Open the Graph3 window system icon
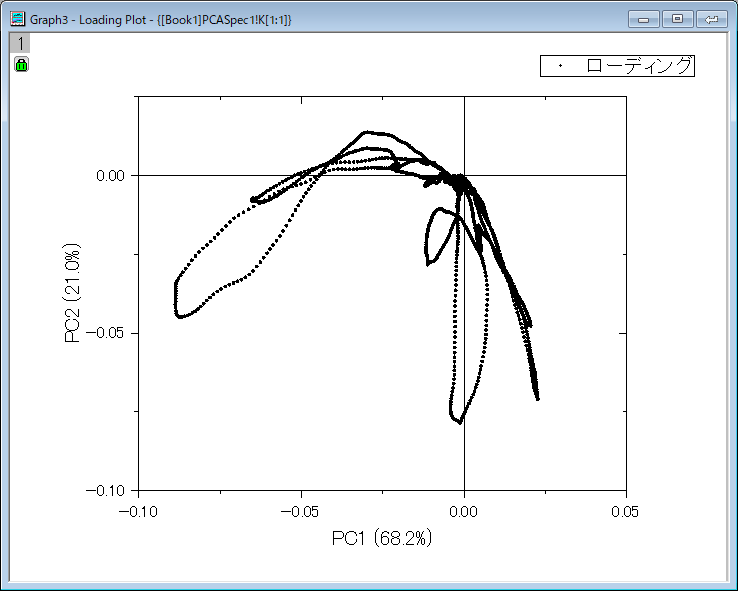The image size is (738, 591). 17,19
